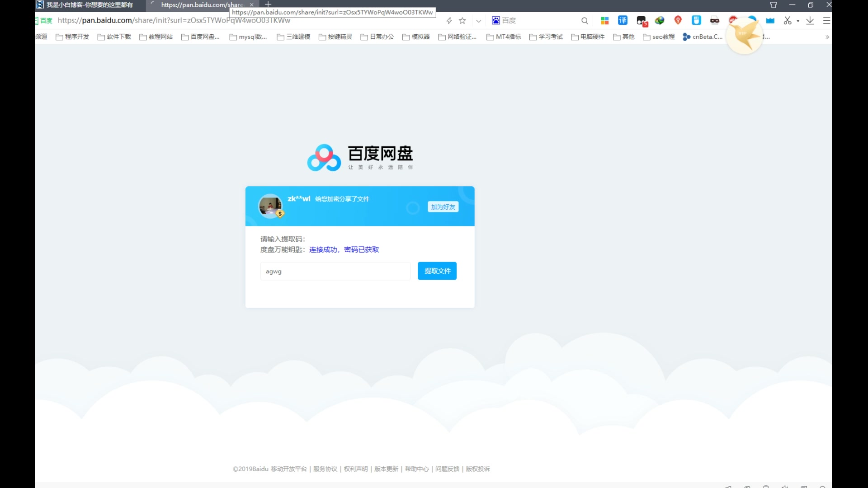Open the 三维建模 bookmark folder
The width and height of the screenshot is (868, 488).
[293, 37]
